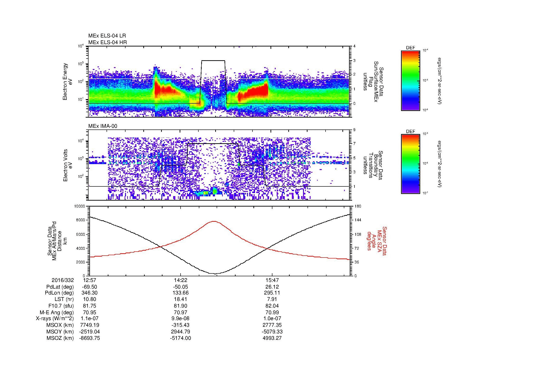Click the PdLat value '26.12'
Screen dimensions: 555x392
272,287
